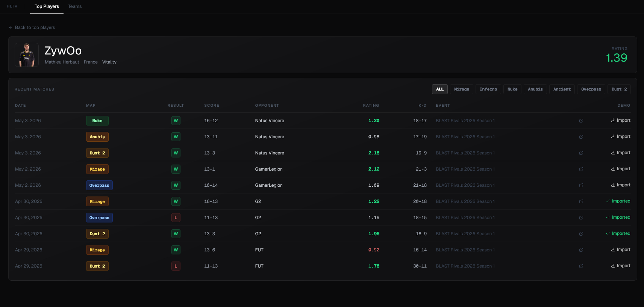This screenshot has width=644, height=307.
Task: Go back to top players
Action: tap(32, 27)
